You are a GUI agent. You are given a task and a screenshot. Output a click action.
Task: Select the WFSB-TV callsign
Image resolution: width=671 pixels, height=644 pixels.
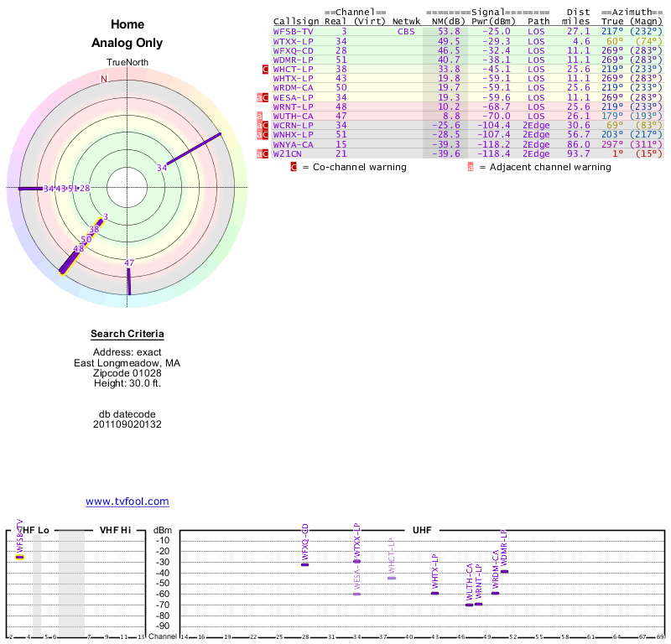293,32
